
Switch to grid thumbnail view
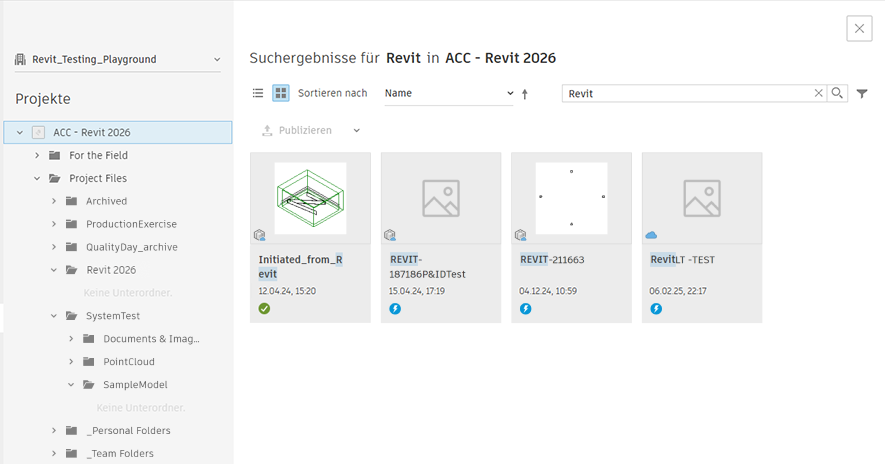(281, 93)
